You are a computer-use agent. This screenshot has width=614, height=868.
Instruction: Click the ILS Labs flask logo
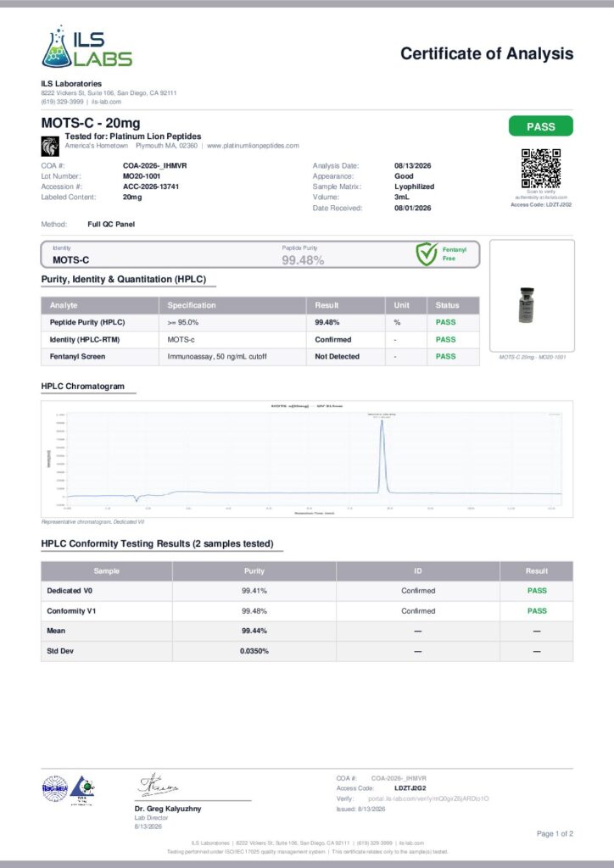pos(87,47)
